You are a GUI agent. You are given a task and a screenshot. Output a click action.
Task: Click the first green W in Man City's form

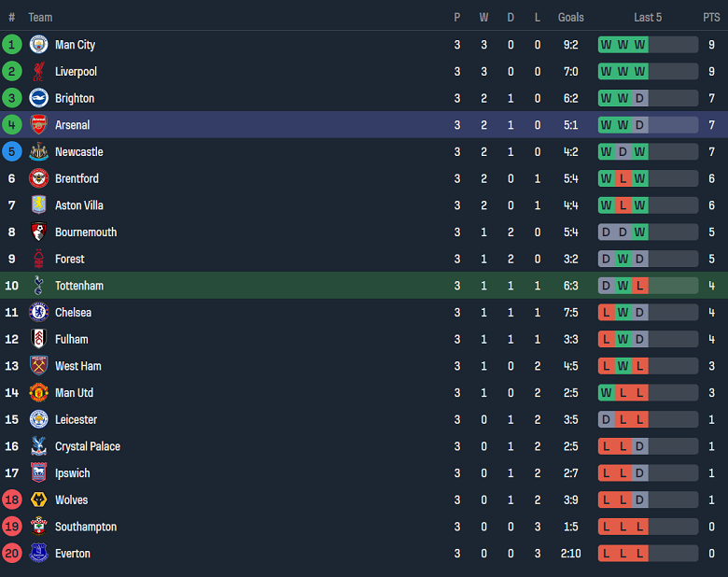[x=606, y=45]
